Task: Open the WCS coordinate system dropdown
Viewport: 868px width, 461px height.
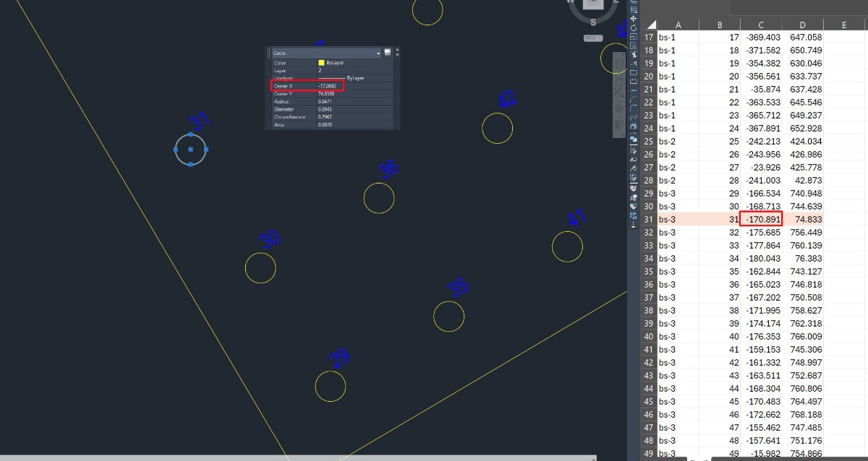Action: (593, 38)
